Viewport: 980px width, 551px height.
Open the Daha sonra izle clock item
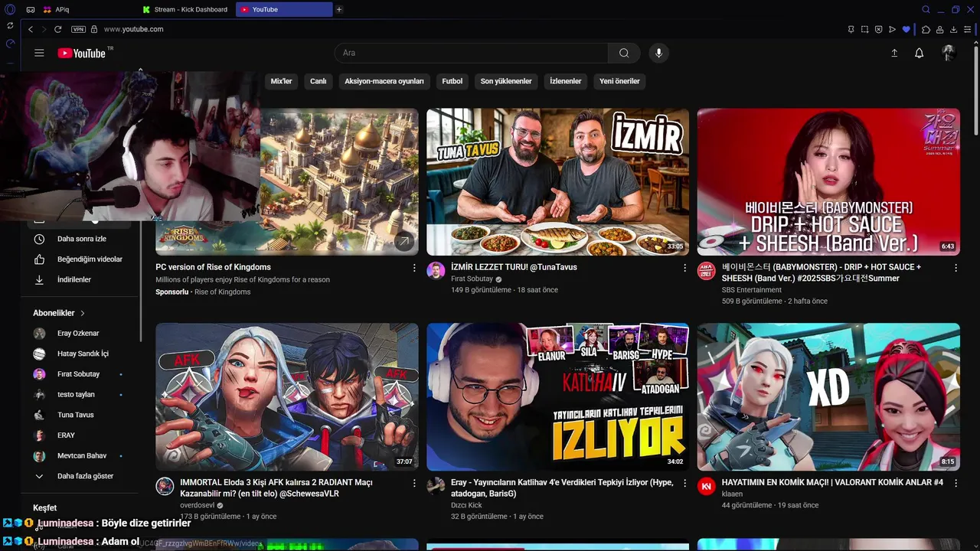tap(81, 239)
